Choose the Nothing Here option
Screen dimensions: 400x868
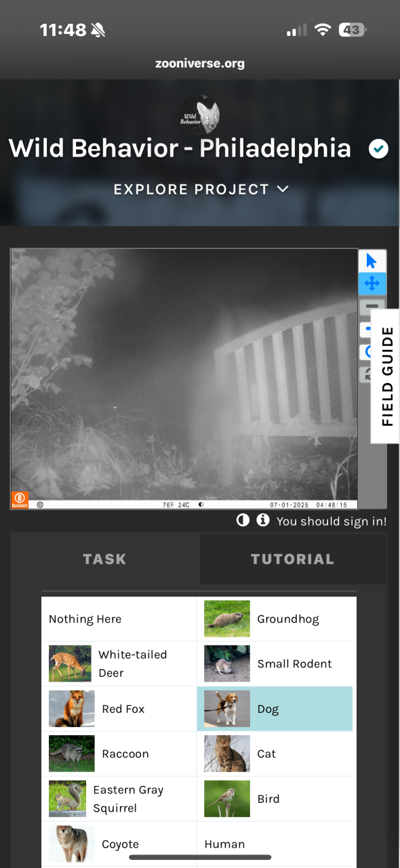click(119, 618)
